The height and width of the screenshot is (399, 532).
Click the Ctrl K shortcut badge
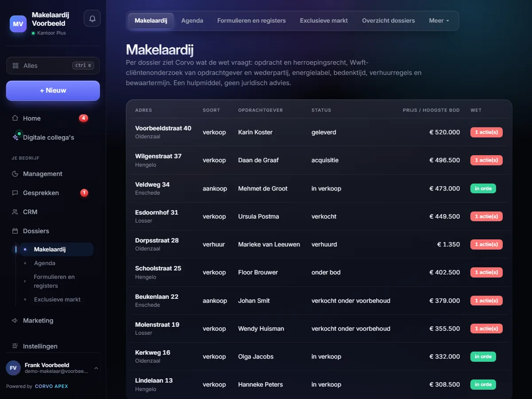click(x=83, y=66)
